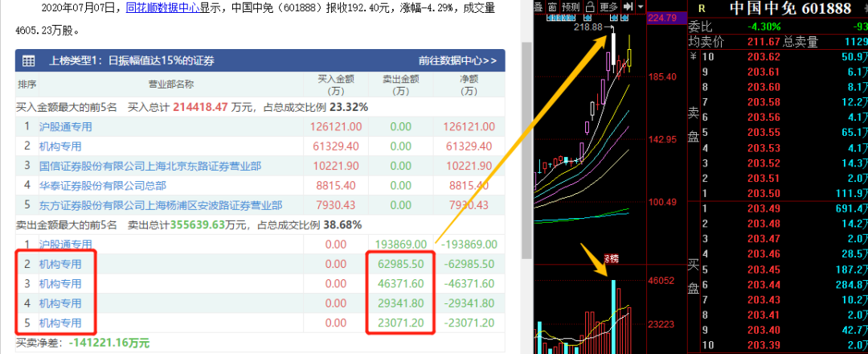Screen dimensions: 868x354
Task: Click the 均卖价 value 211.67
Action: click(x=764, y=42)
